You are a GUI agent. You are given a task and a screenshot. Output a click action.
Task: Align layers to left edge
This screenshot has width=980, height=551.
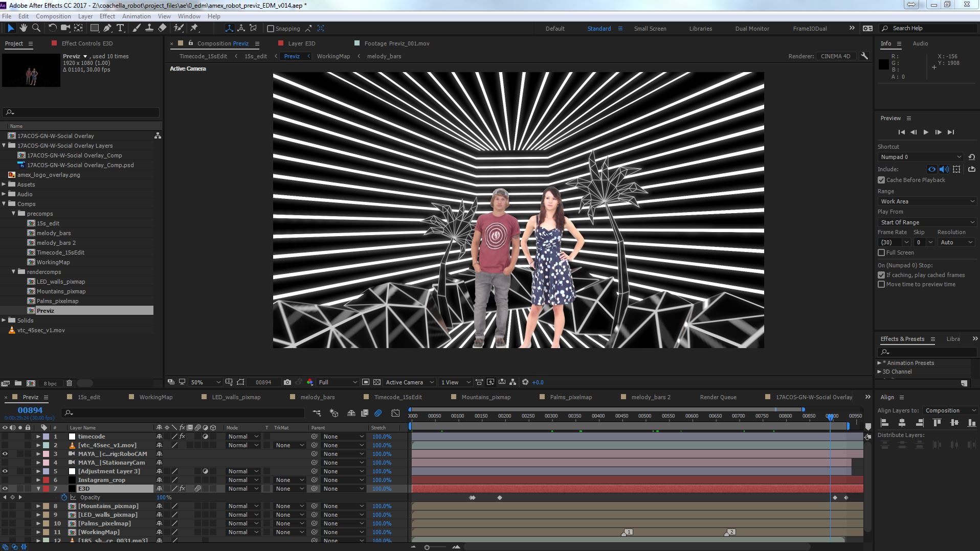point(884,423)
